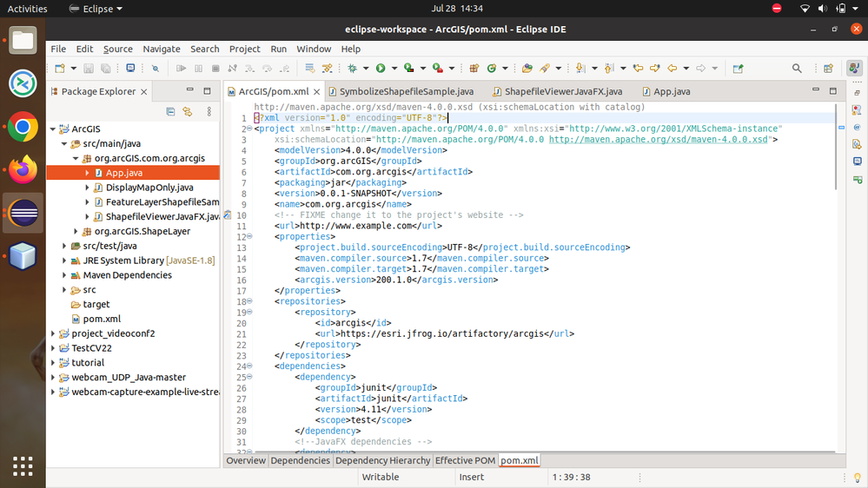Click the green Run button

381,69
